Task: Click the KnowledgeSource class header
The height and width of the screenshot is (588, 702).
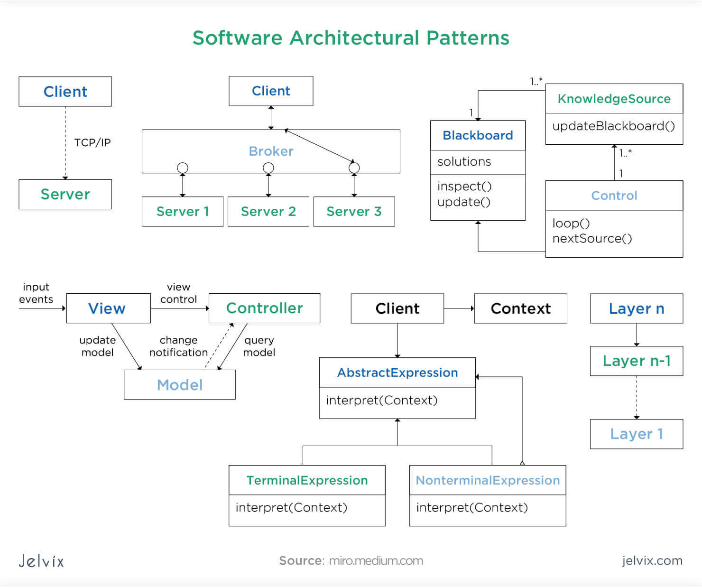Action: pos(614,99)
